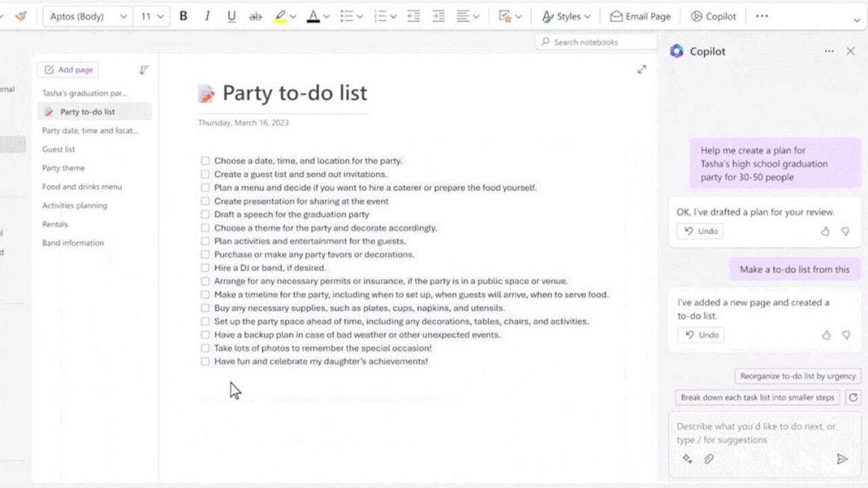Open Food and drinks menu page

coord(82,186)
